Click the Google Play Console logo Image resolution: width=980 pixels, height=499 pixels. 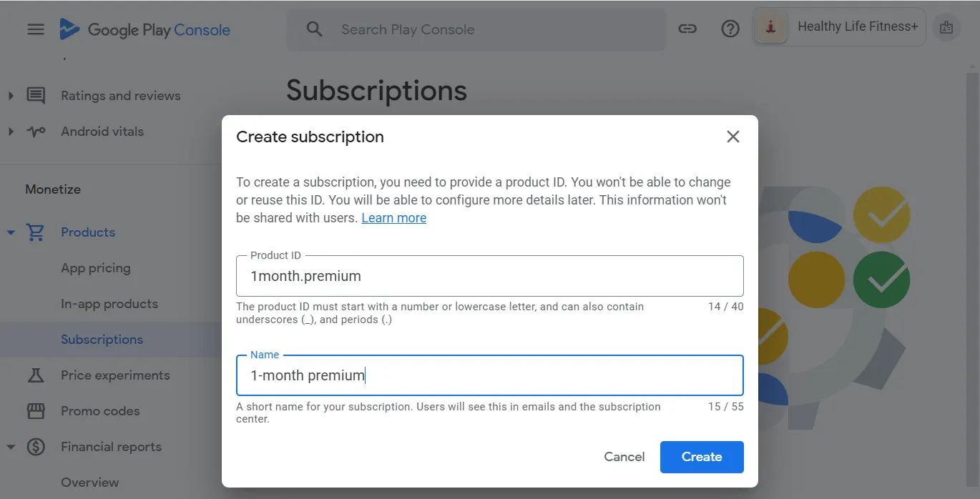click(x=145, y=29)
